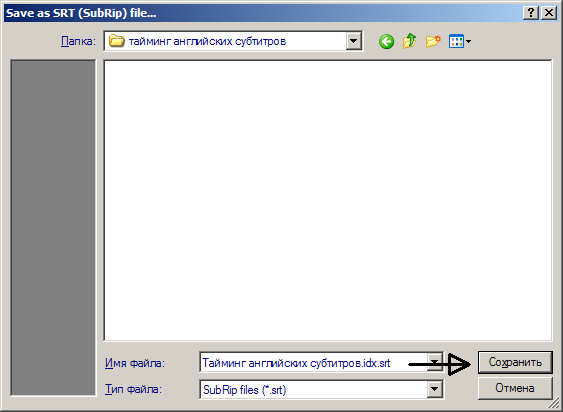Focus the Имя файла filename field
Screen dimensions: 563x412
313,363
